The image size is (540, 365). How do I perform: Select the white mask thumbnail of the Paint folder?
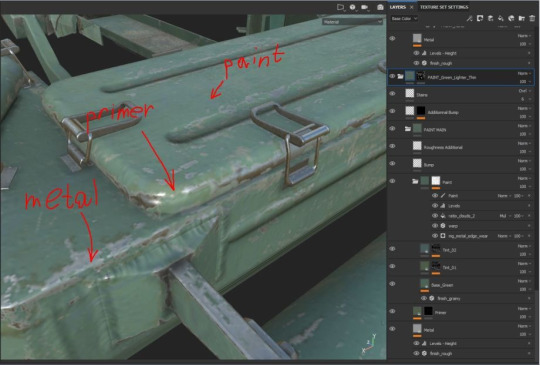coord(436,180)
